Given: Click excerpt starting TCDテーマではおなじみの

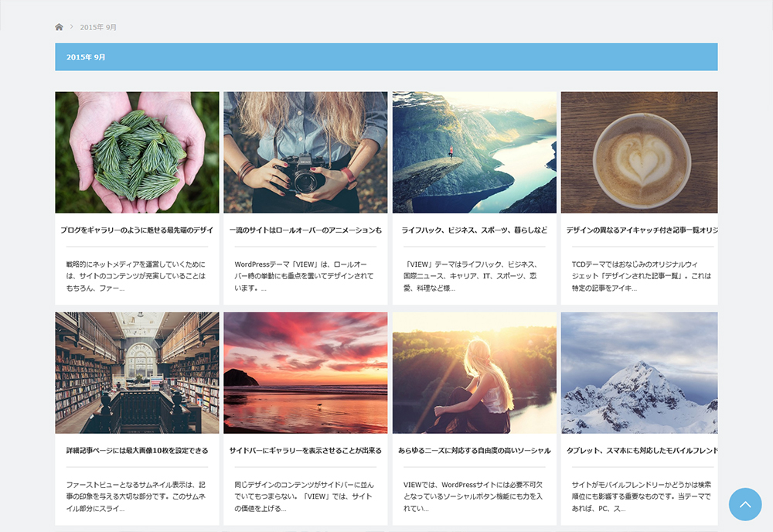Looking at the screenshot, I should pos(642,276).
